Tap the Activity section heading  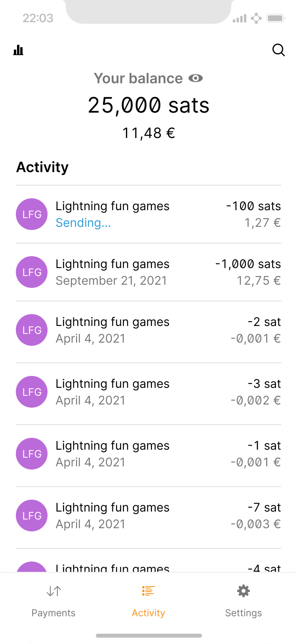42,167
